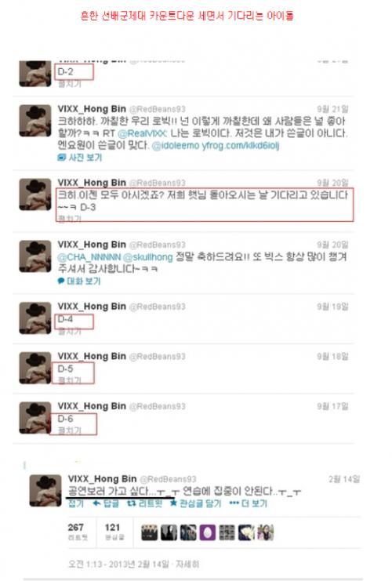Collapse the bottom tweet with 접기
This screenshot has width=392, height=581.
tap(76, 503)
